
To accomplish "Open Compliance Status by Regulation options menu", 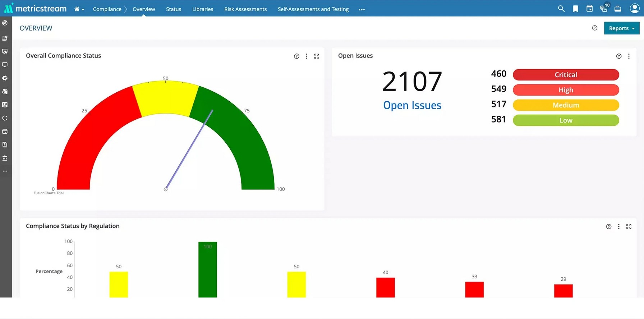I will (x=619, y=226).
